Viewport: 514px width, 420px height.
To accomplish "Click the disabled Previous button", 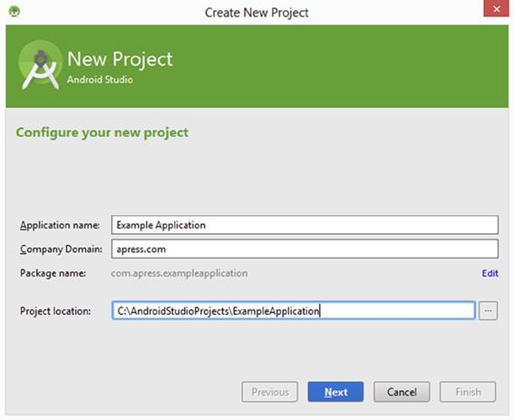I will [270, 392].
